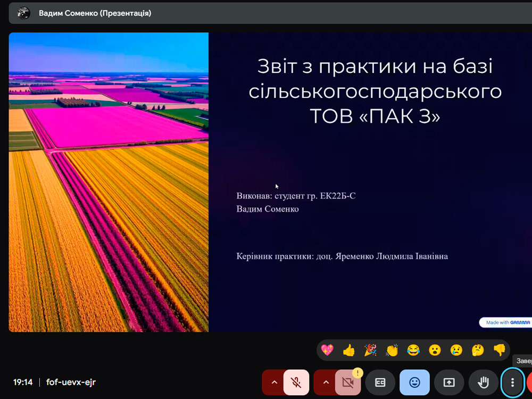Unmute the microphone
Screen dimensions: 532x399
tap(296, 383)
